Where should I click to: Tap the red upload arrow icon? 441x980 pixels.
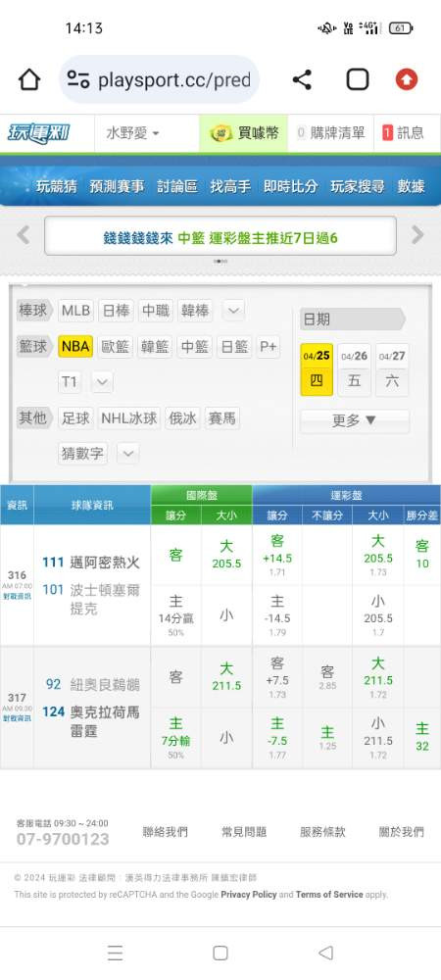407,80
